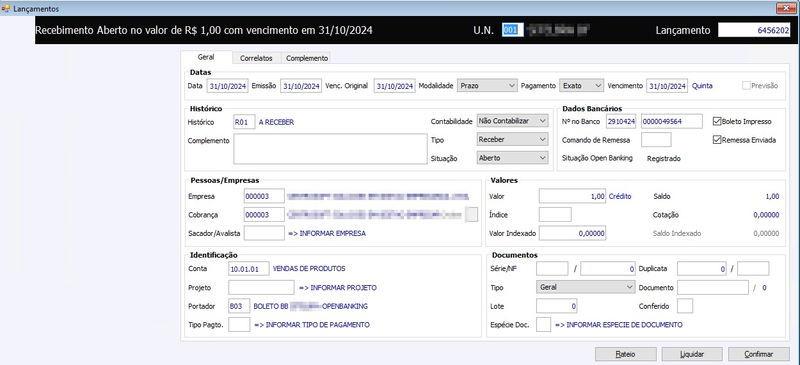
Task: Click the Liquidar button
Action: [692, 354]
